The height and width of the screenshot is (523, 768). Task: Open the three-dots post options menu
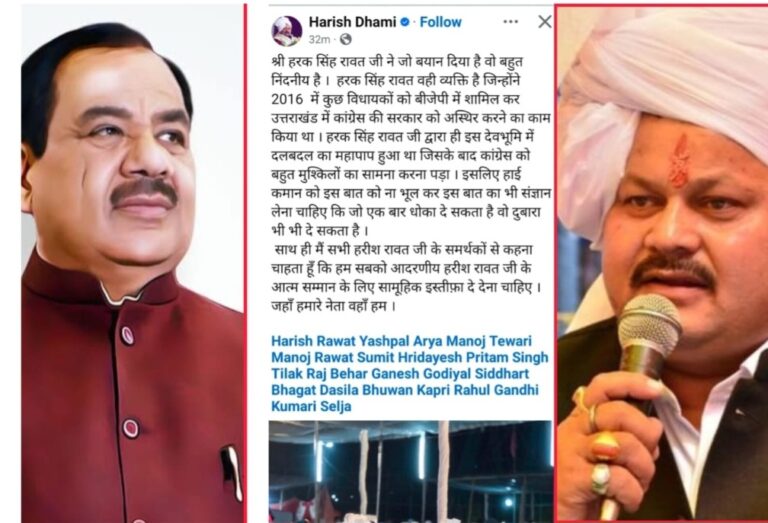click(510, 22)
